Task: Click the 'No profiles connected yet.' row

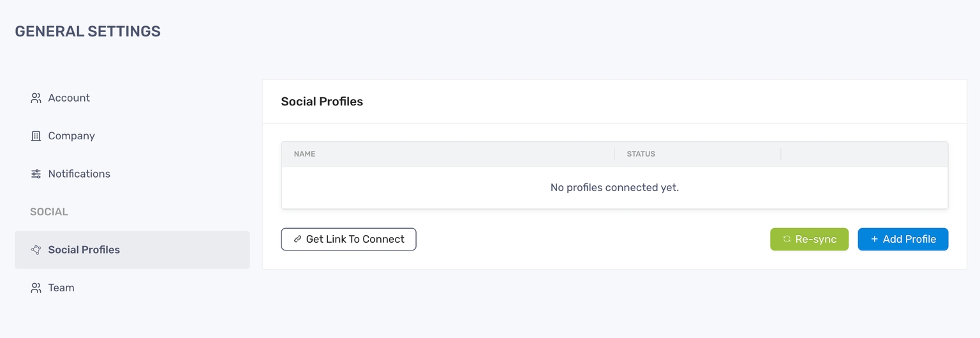Action: coord(614,188)
